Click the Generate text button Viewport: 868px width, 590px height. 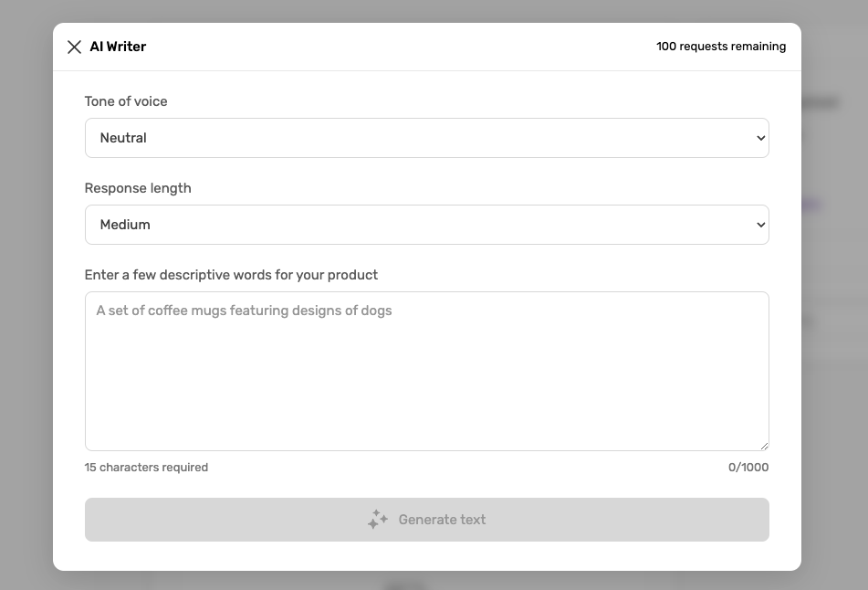pyautogui.click(x=427, y=520)
